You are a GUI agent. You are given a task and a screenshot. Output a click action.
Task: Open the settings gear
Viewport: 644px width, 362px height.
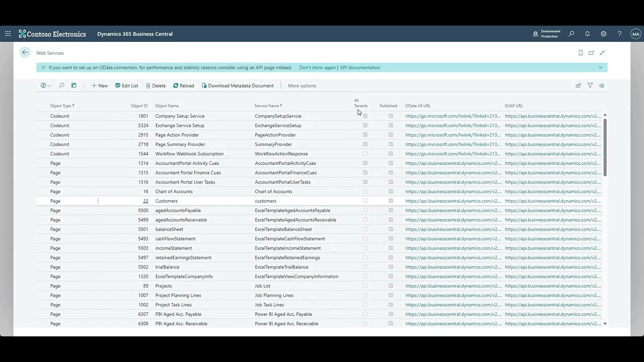tap(603, 34)
